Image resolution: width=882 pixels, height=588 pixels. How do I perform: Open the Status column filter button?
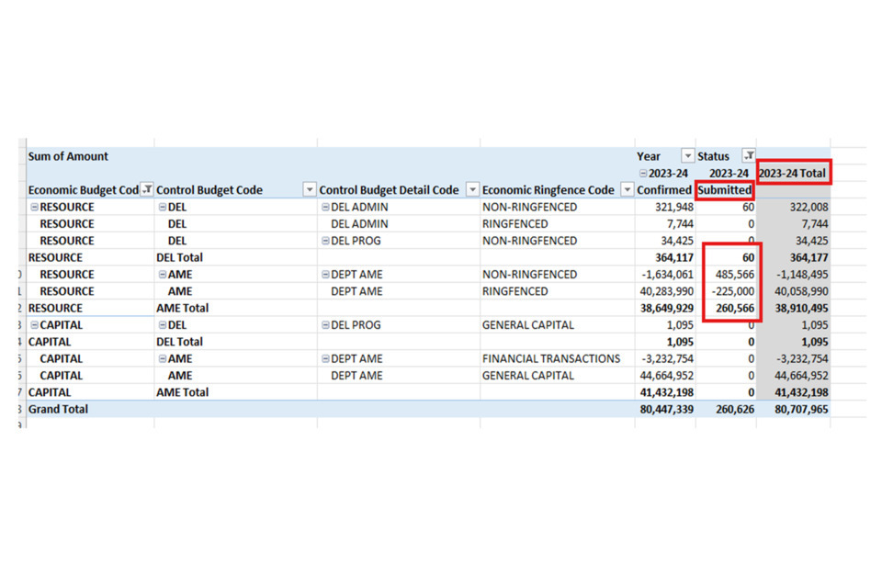(x=749, y=156)
